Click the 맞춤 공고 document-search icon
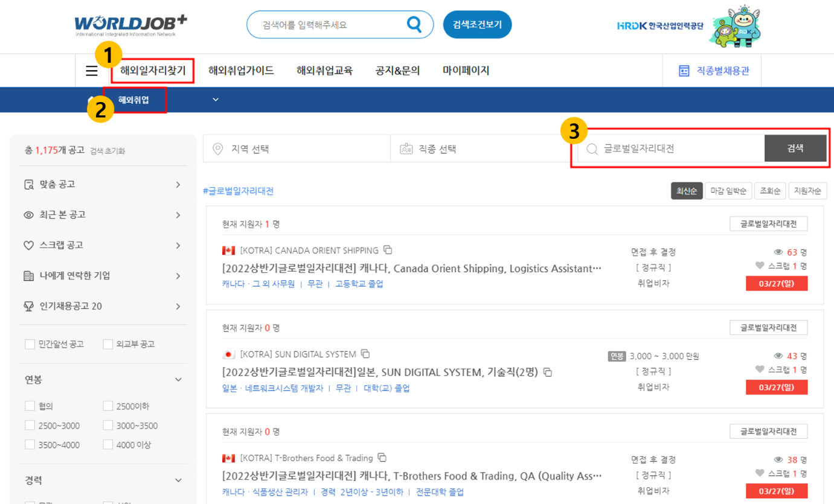The image size is (834, 504). click(28, 185)
